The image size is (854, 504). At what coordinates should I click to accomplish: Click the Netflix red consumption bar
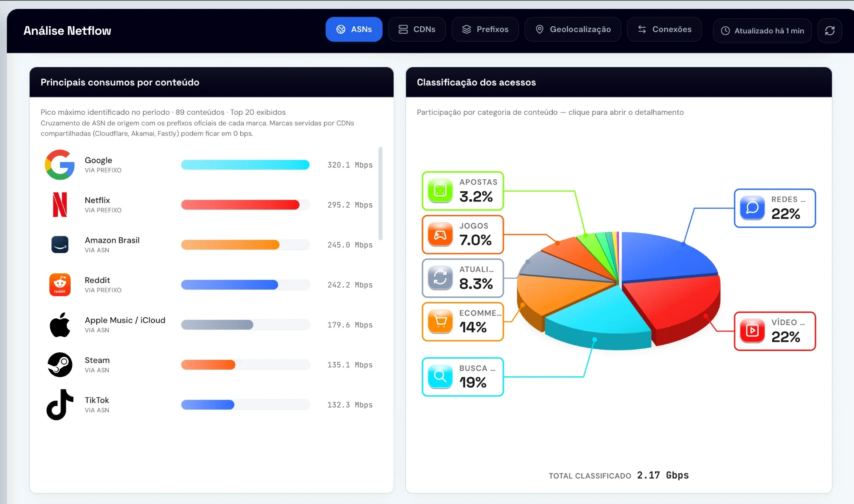(x=240, y=205)
